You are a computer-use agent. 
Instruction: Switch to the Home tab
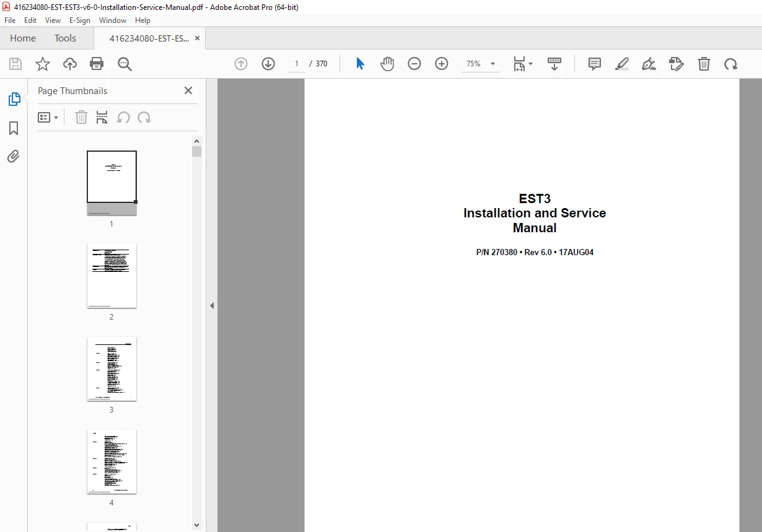tap(23, 38)
